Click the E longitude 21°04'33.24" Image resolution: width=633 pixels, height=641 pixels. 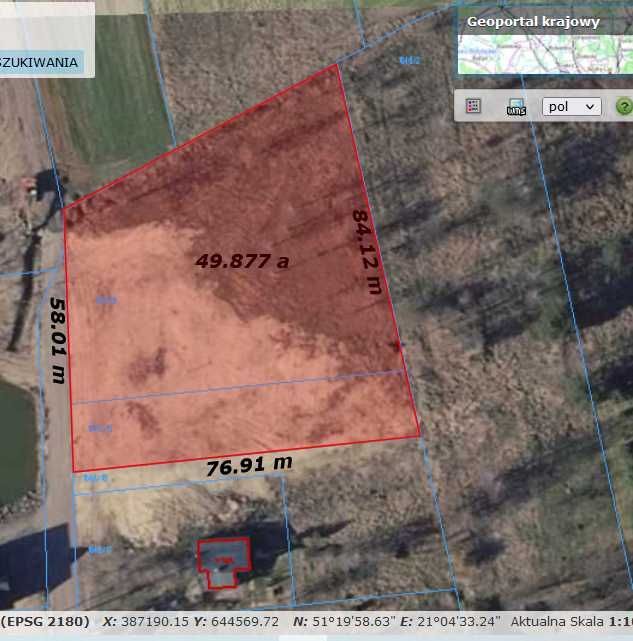(459, 622)
